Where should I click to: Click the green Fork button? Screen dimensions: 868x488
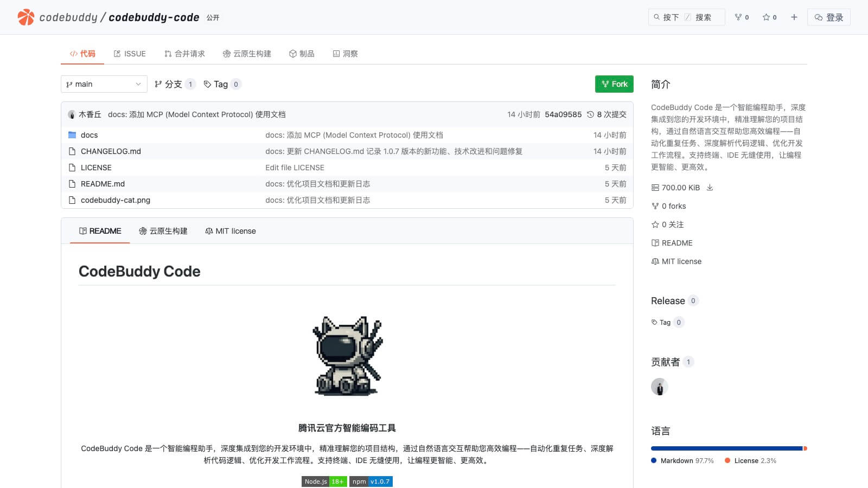(x=614, y=84)
